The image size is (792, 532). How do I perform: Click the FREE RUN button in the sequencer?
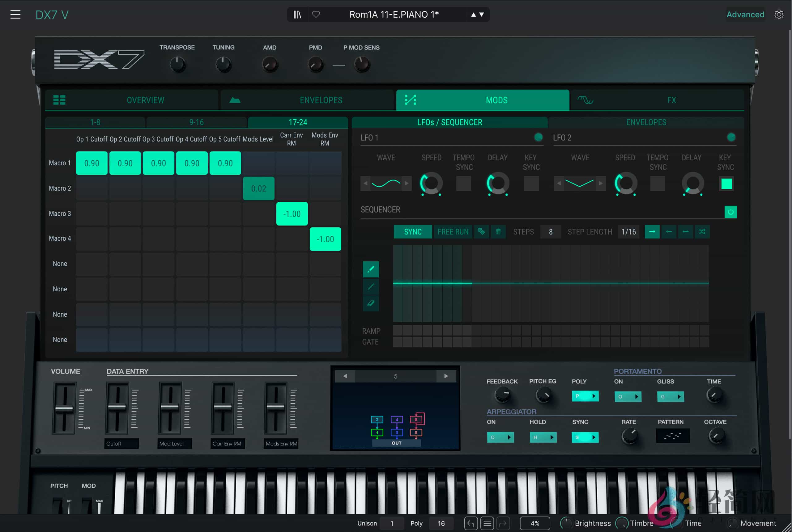pyautogui.click(x=453, y=232)
